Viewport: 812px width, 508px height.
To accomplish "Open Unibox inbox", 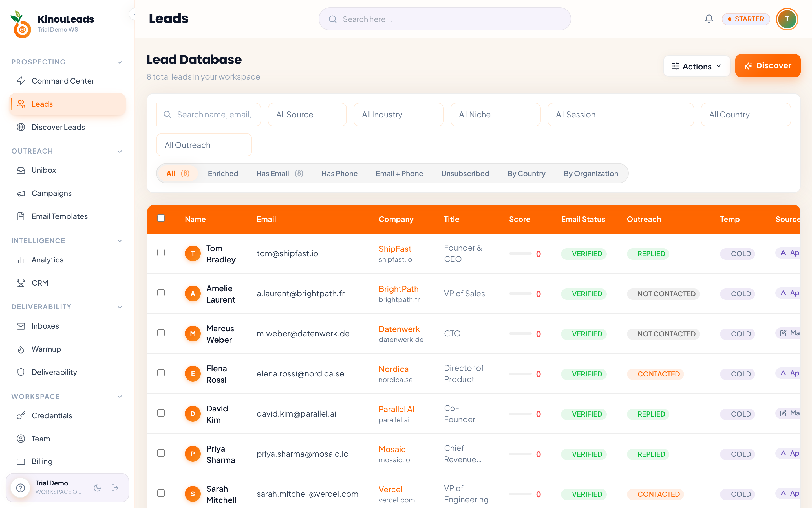I will click(x=67, y=170).
